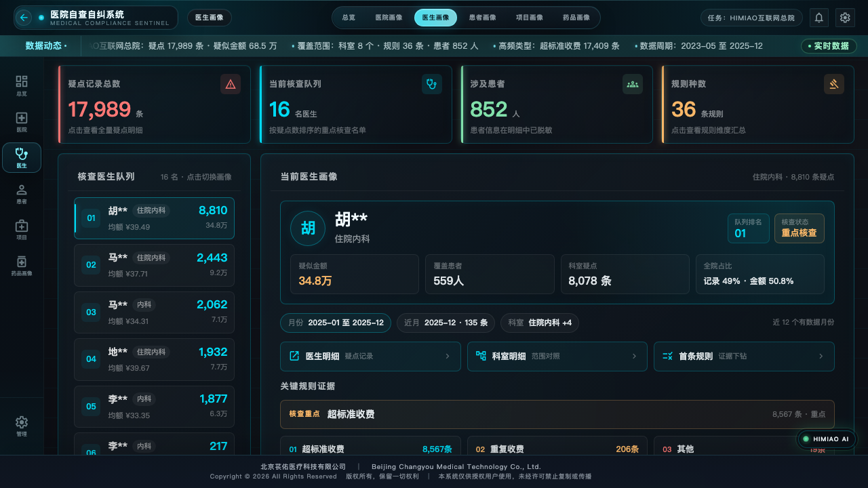Viewport: 868px width, 488px height.
Task: Click stethoscope icon on 当前核查队列 card
Action: (x=432, y=84)
